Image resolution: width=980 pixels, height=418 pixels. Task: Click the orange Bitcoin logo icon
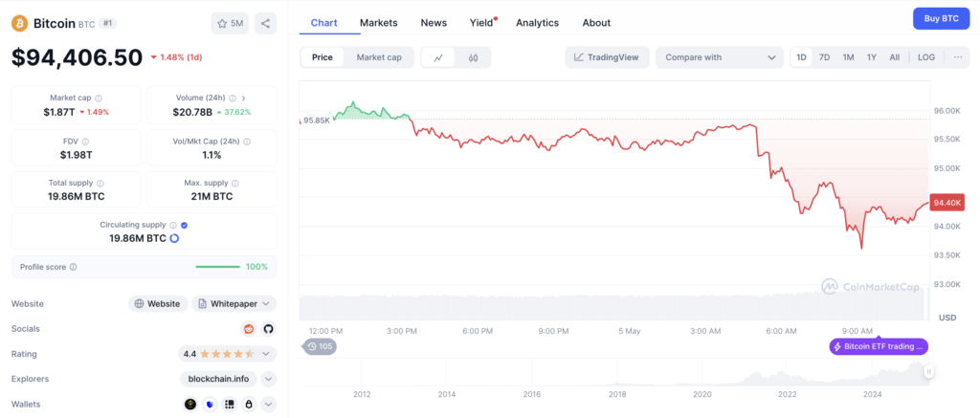(x=20, y=24)
